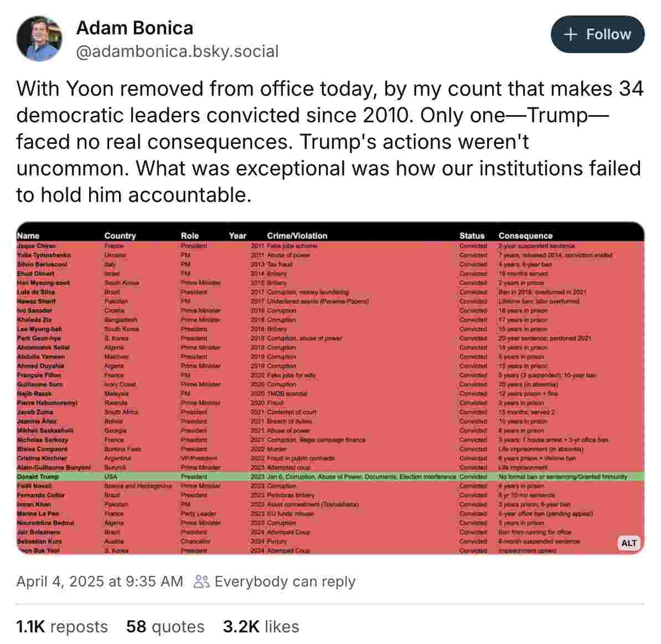Open the April 4, 2025 timestamp

100,581
